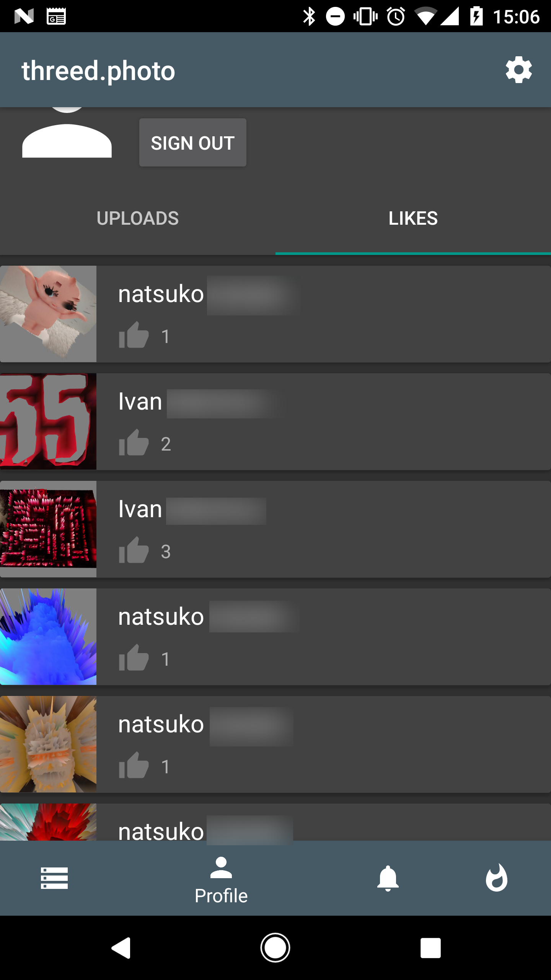Image resolution: width=551 pixels, height=980 pixels.
Task: Tap the profile avatar silhouette
Action: (x=67, y=133)
